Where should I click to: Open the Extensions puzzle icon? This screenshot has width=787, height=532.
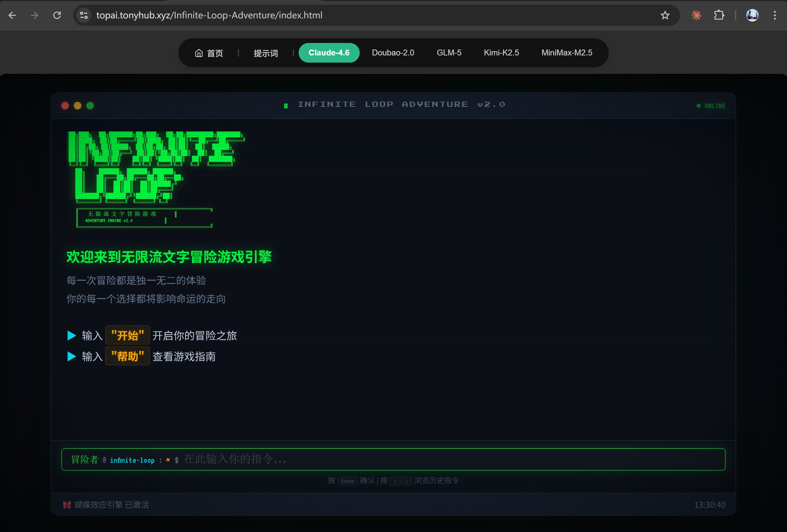(x=718, y=15)
